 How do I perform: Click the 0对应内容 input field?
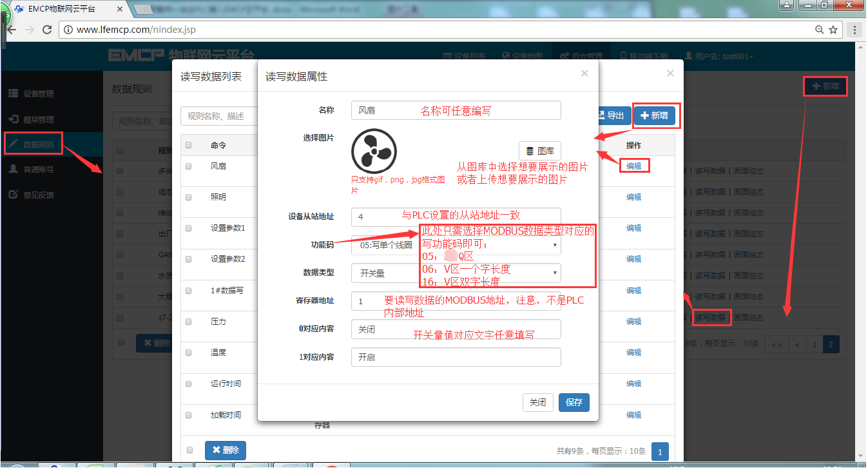(456, 329)
